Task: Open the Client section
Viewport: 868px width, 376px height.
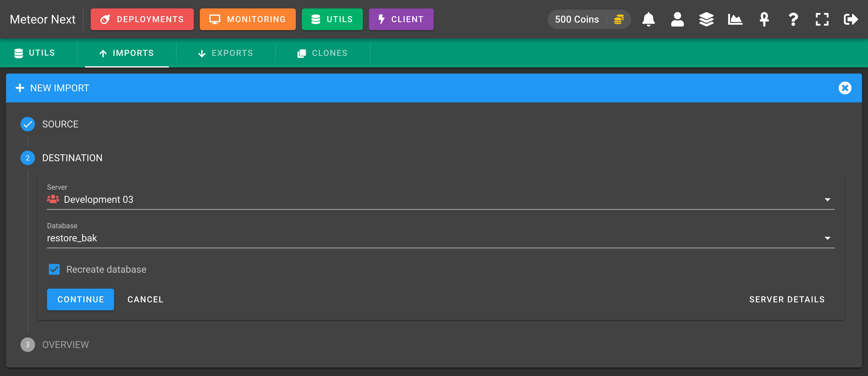Action: (401, 19)
